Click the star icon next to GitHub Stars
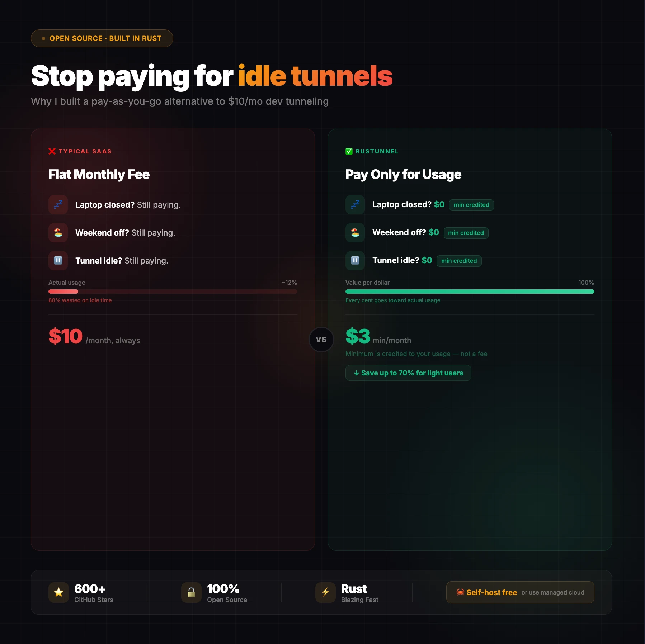Viewport: 645px width, 644px height. pyautogui.click(x=58, y=592)
